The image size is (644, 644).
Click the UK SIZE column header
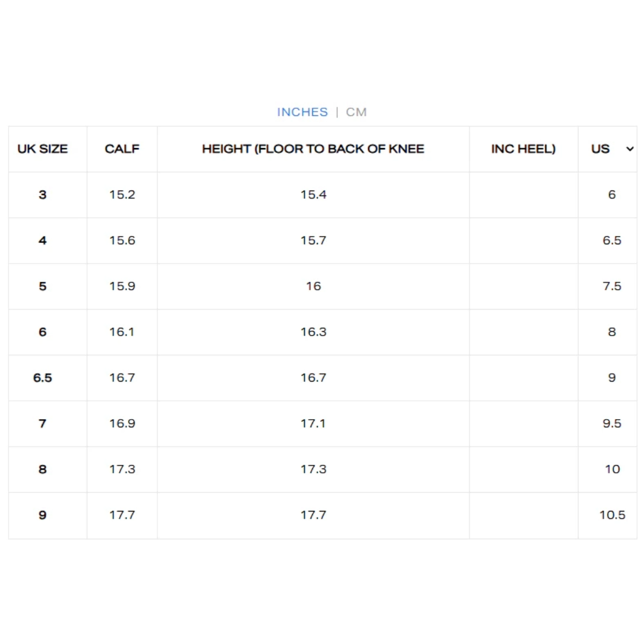(42, 149)
